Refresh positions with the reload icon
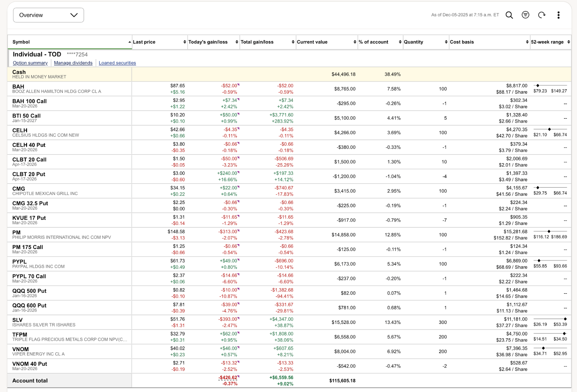Screen dimensions: 577x392 pyautogui.click(x=542, y=15)
